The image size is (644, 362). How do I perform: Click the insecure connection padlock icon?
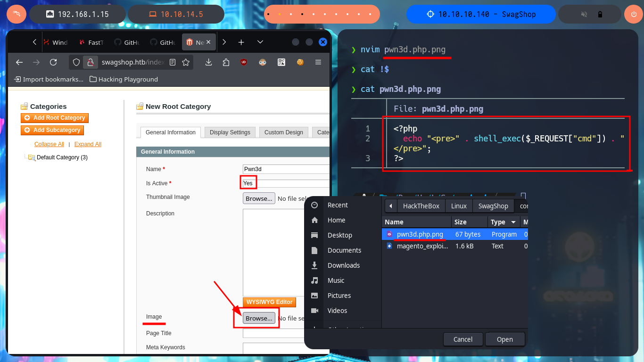(x=90, y=62)
